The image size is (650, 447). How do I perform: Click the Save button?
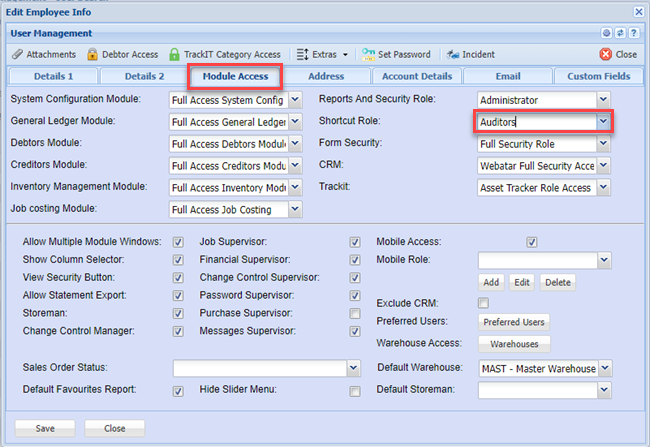45,427
